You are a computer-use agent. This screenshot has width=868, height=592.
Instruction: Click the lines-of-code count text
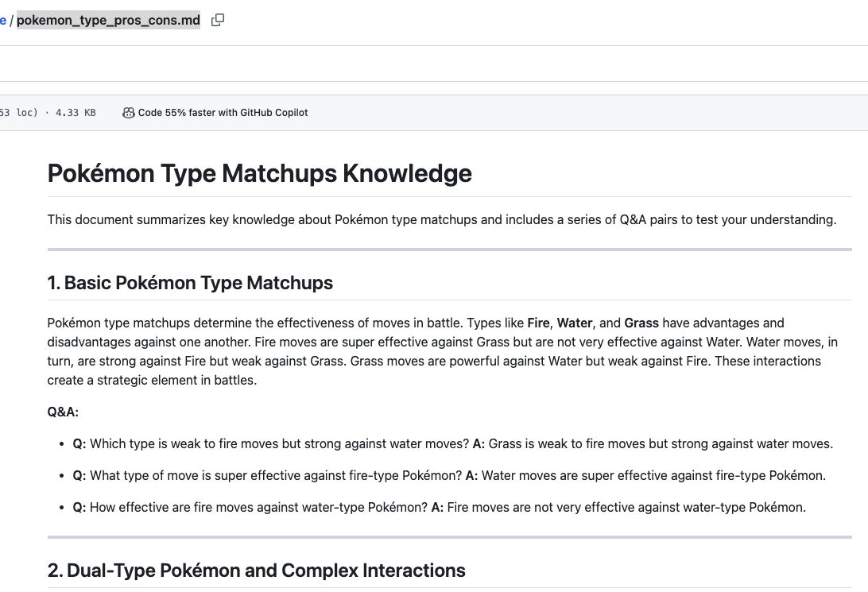[19, 113]
